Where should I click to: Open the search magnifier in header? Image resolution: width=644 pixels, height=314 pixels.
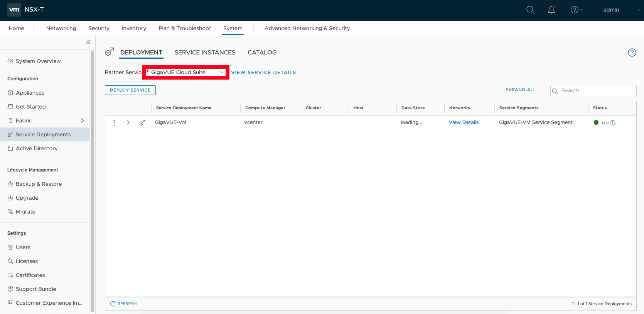click(x=531, y=10)
